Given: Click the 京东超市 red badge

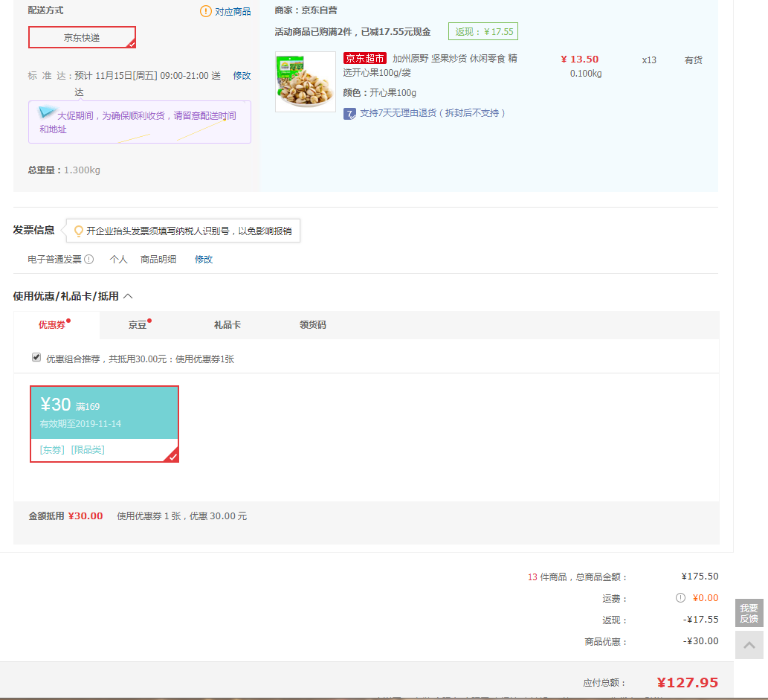Looking at the screenshot, I should coord(365,58).
